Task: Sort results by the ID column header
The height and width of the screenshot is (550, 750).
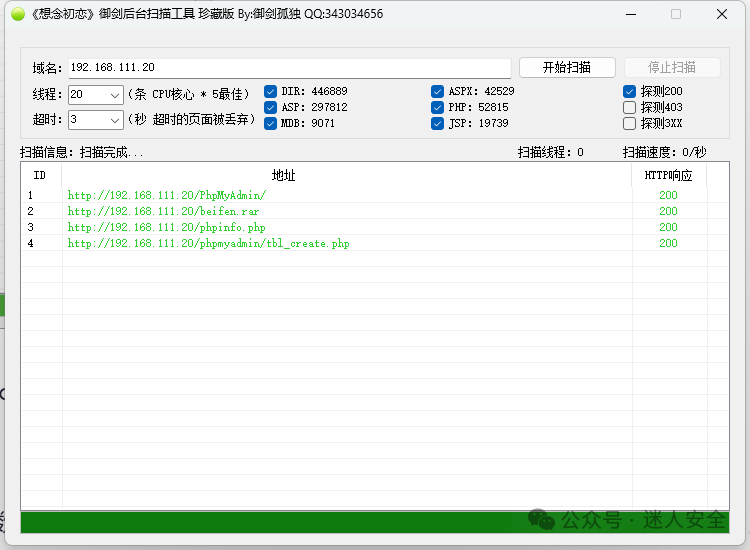Action: [41, 176]
